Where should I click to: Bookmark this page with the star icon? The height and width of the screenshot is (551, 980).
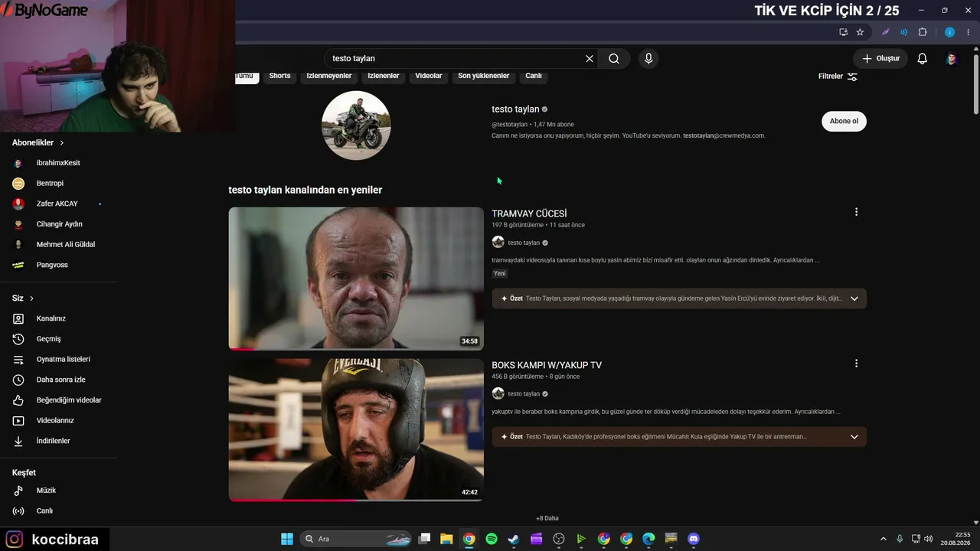coord(860,32)
